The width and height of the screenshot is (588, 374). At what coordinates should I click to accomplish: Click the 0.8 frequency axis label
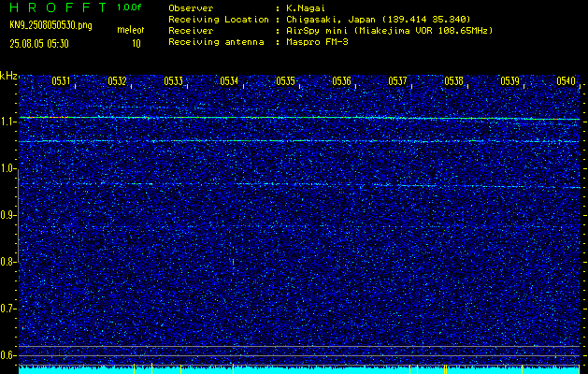click(x=7, y=262)
